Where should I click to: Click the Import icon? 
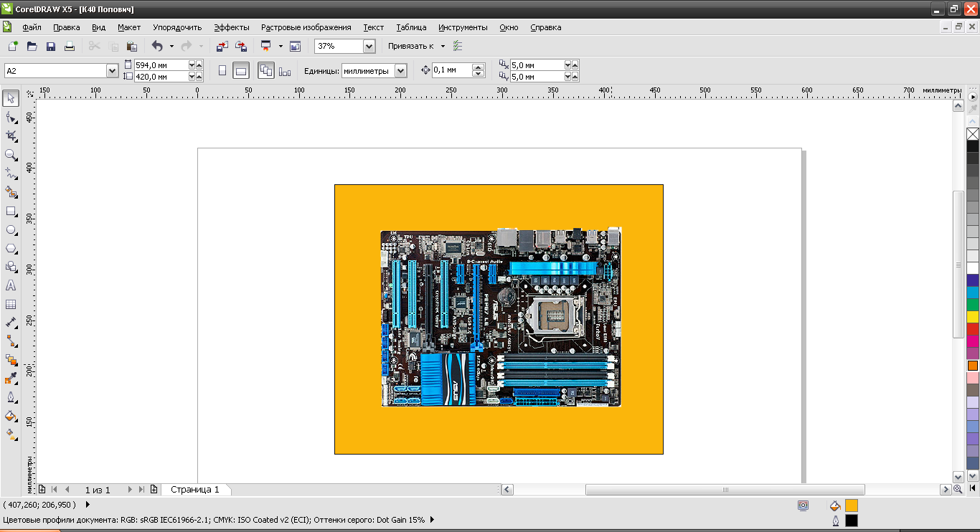(222, 46)
